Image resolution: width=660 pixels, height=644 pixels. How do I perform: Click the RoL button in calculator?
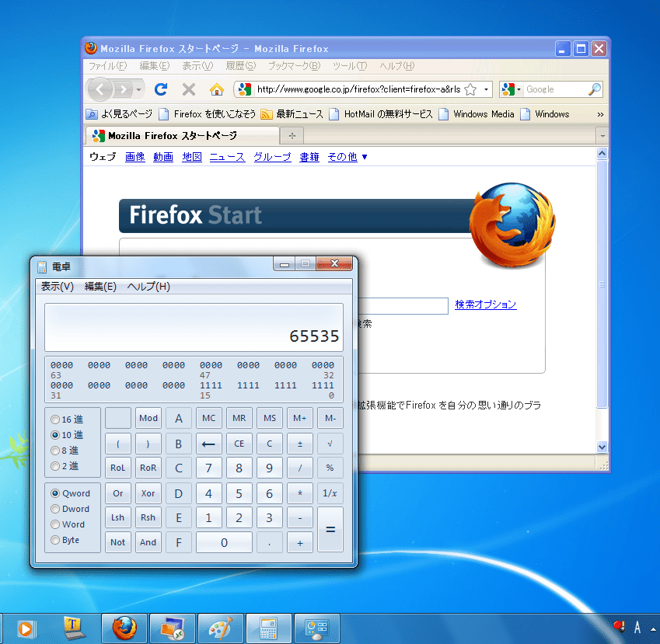pos(118,468)
